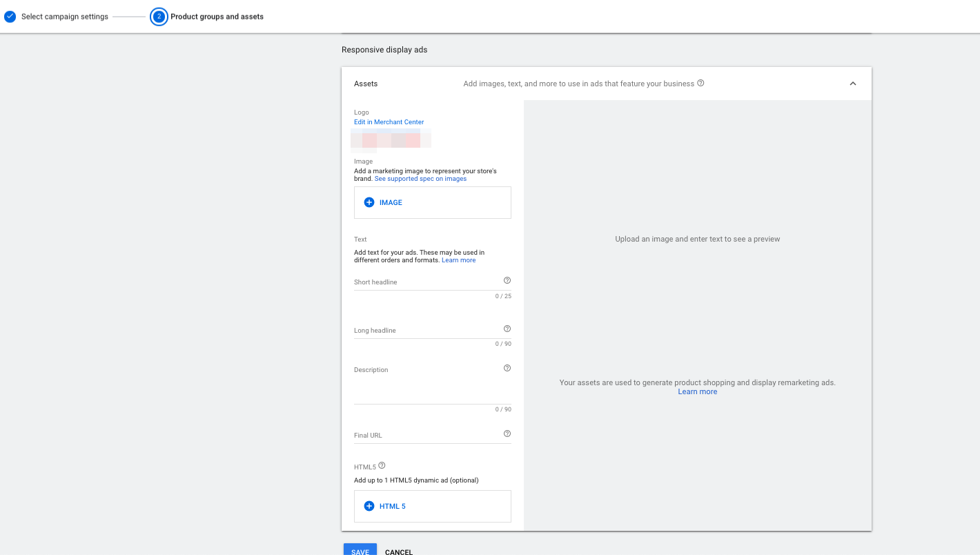Click help icon after Assets description text

700,84
